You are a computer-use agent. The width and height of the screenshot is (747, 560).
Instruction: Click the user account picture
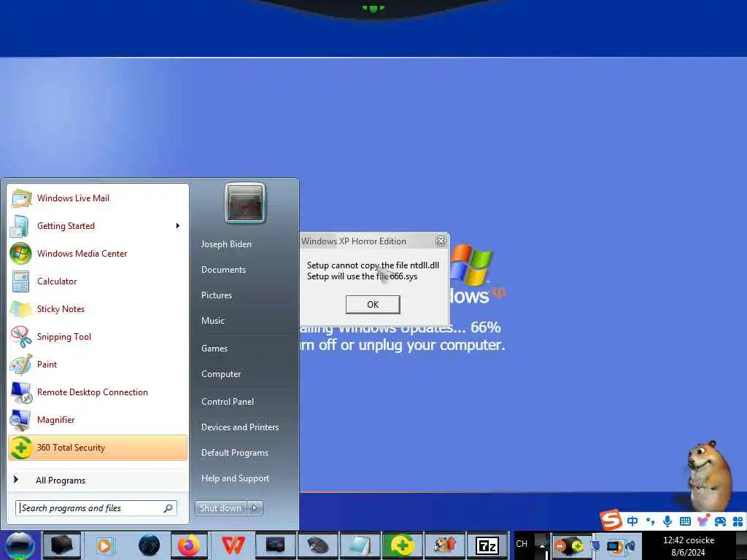[245, 203]
